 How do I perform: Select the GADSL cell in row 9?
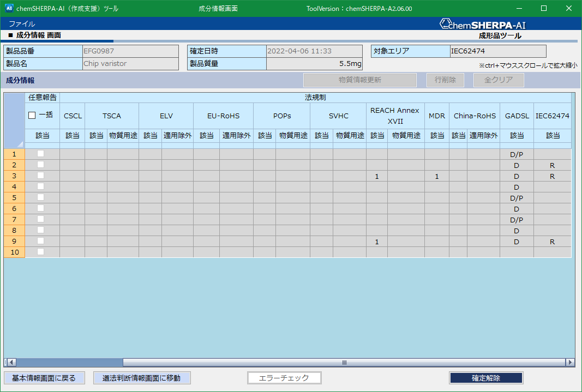click(516, 242)
